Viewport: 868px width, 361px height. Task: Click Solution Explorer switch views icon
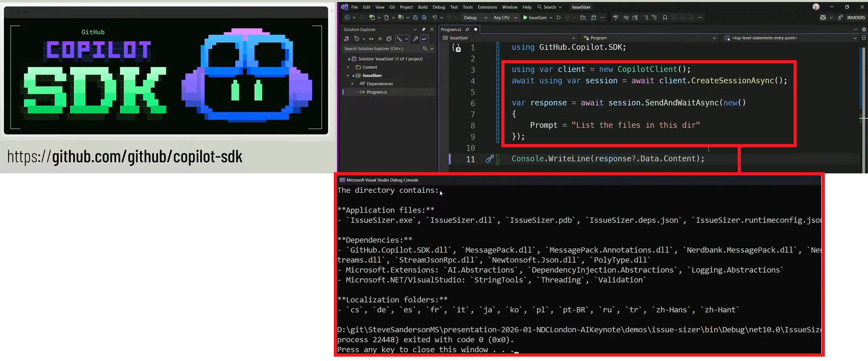tap(346, 39)
